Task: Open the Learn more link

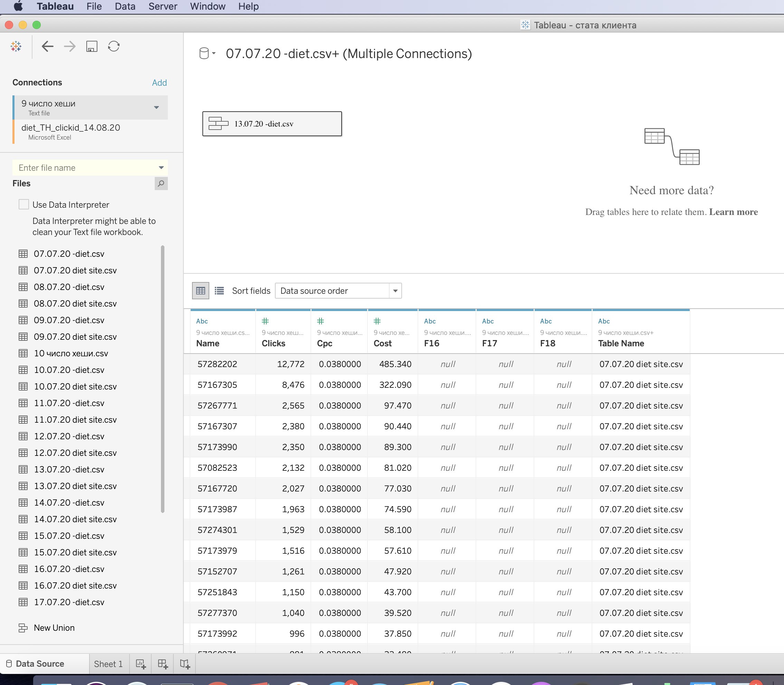Action: coord(733,212)
